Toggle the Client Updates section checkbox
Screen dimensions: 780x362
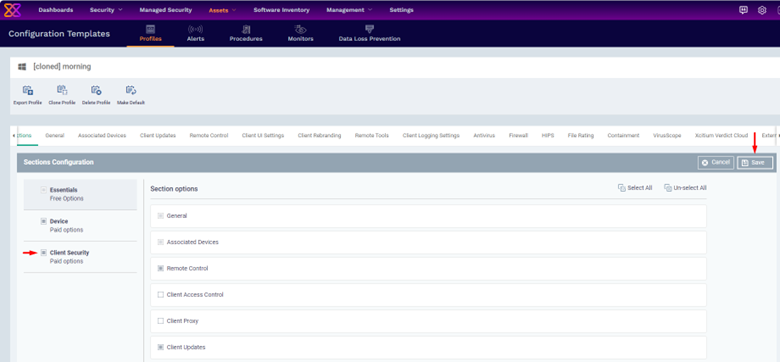(x=161, y=348)
